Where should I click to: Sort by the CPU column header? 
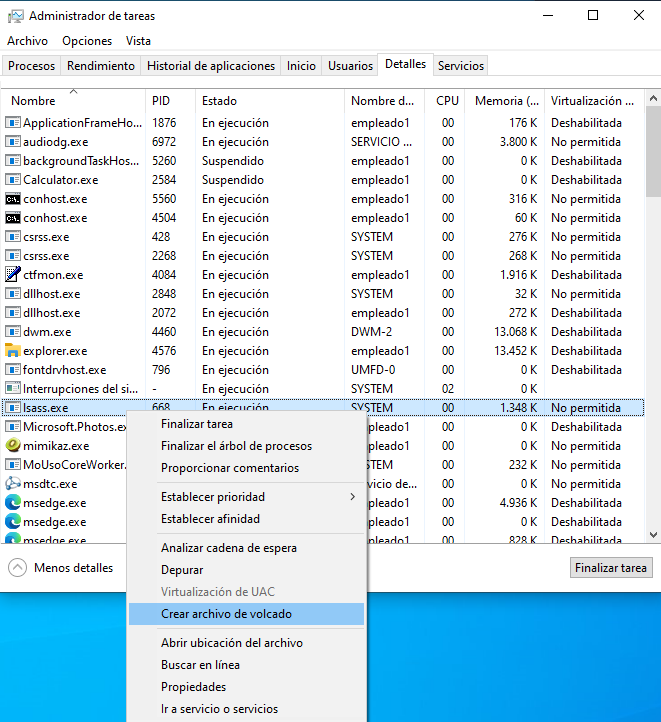pyautogui.click(x=444, y=101)
